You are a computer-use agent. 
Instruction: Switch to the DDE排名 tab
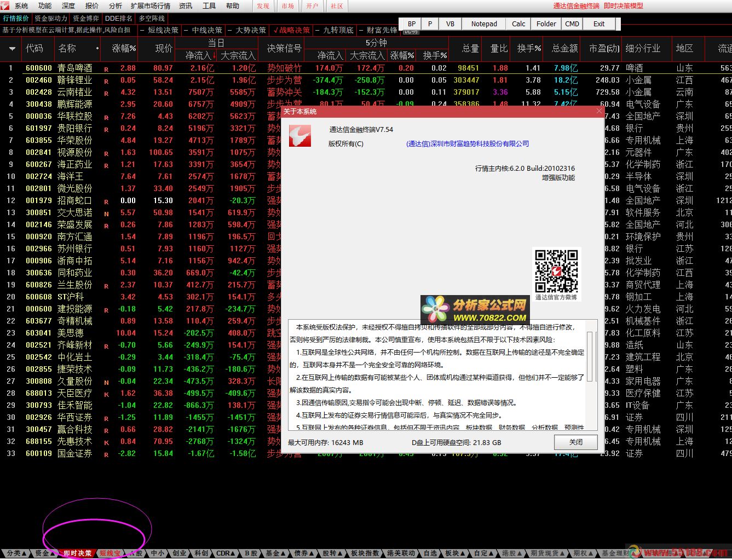[x=119, y=18]
